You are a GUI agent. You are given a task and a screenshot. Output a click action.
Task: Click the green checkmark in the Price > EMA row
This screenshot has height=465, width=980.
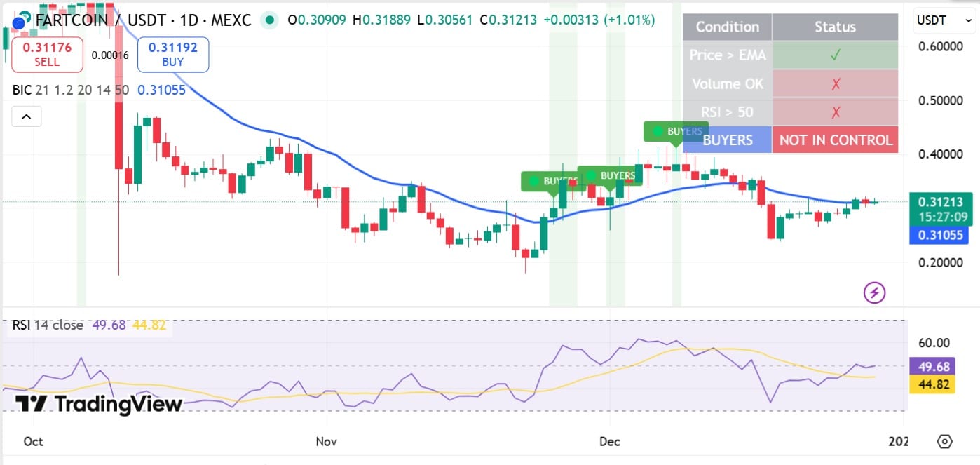[x=835, y=55]
